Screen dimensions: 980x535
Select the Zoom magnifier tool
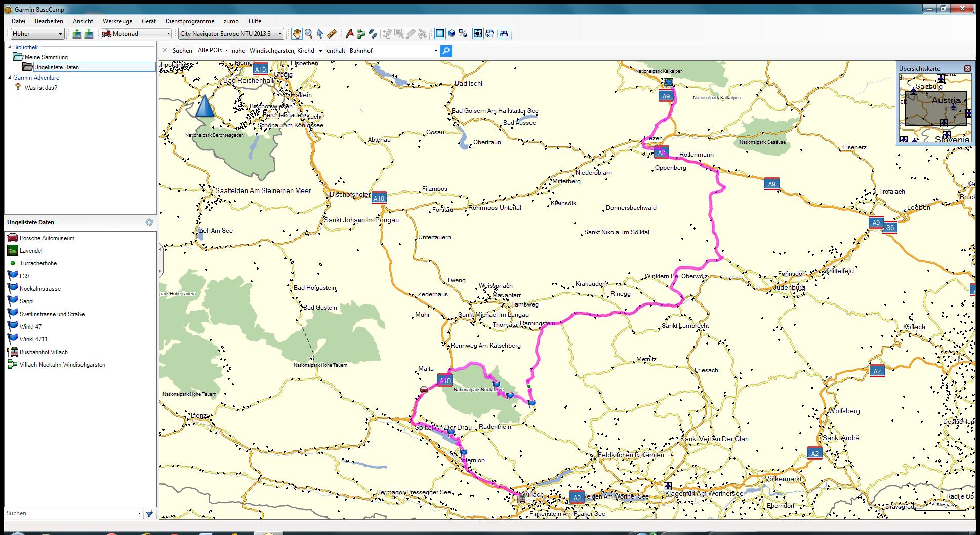(308, 34)
